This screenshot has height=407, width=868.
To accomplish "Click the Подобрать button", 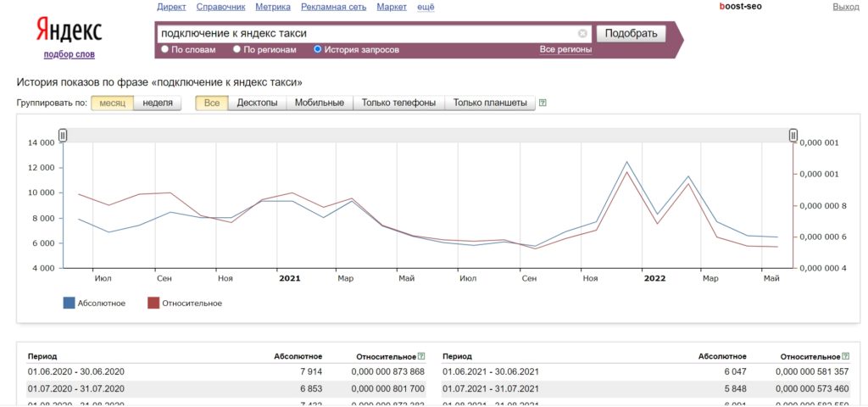I will (631, 33).
